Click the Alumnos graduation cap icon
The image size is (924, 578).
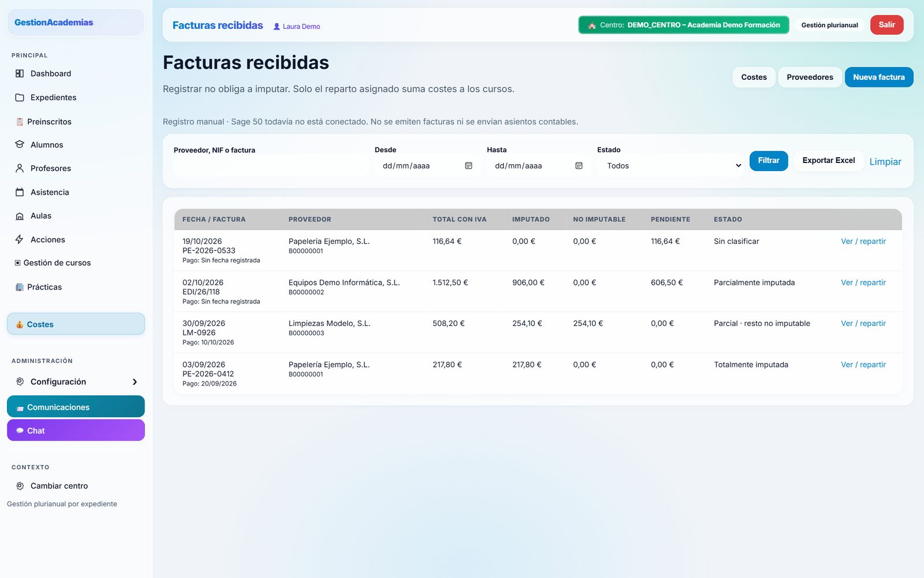point(20,144)
